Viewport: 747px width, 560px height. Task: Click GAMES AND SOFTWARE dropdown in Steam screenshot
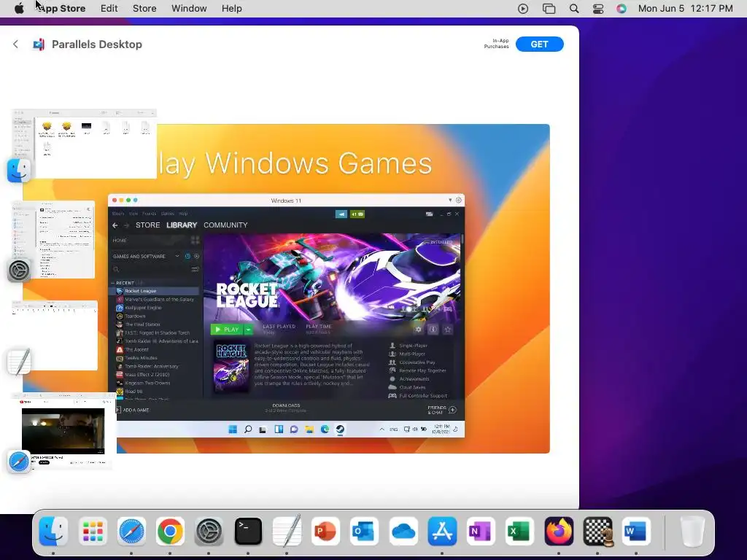coord(146,256)
